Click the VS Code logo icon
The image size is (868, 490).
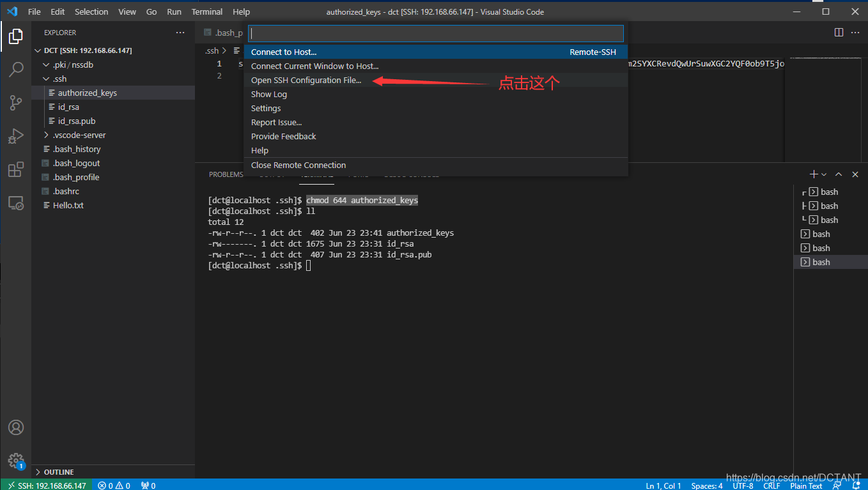pos(12,11)
